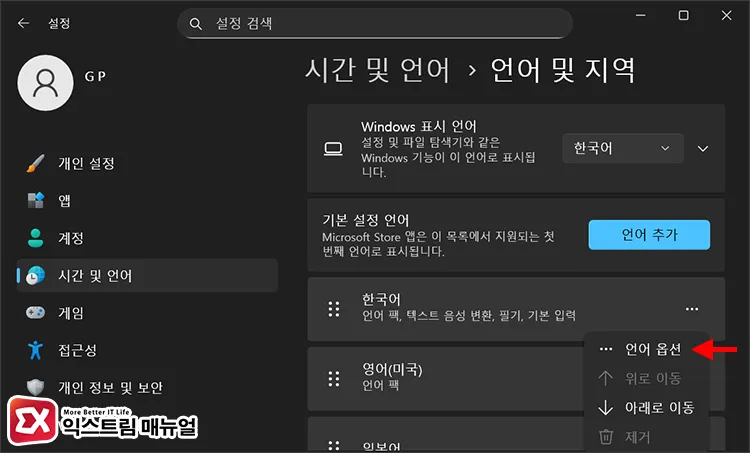Click the gamepad icon for 게임
This screenshot has width=750, height=453.
coord(35,313)
